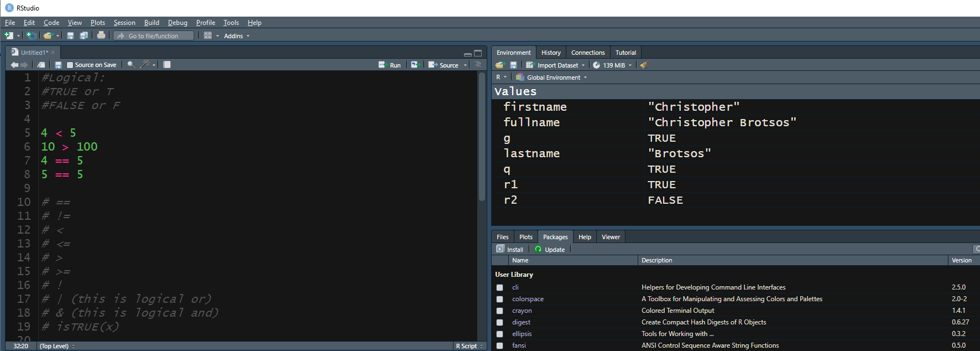Save current document from main toolbar
The width and height of the screenshot is (980, 351).
coord(70,35)
